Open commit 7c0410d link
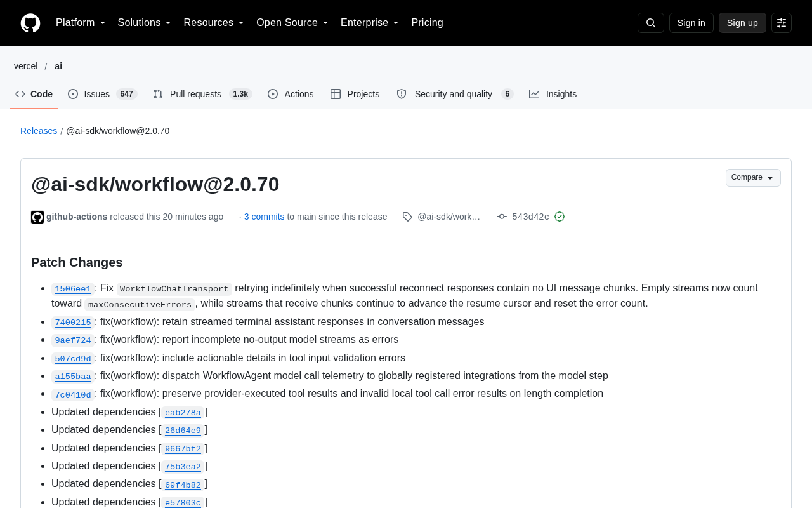This screenshot has height=508, width=812. click(x=73, y=394)
